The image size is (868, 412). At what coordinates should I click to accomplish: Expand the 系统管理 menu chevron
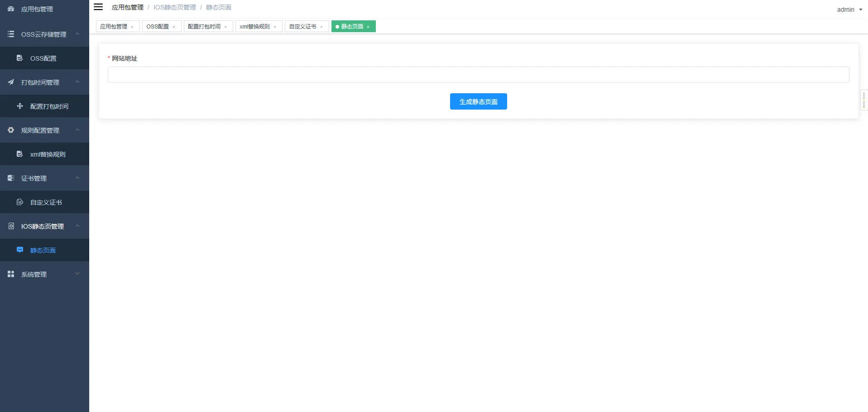tap(77, 274)
